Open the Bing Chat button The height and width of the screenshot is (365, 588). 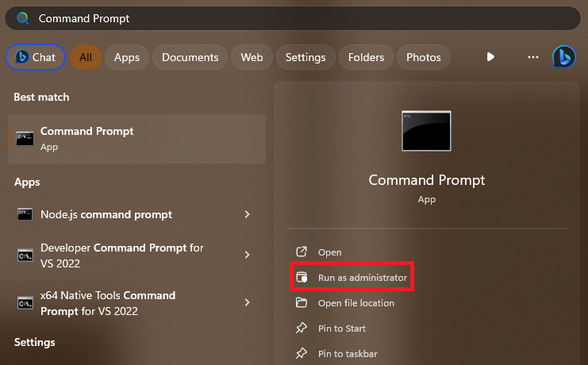pos(36,57)
